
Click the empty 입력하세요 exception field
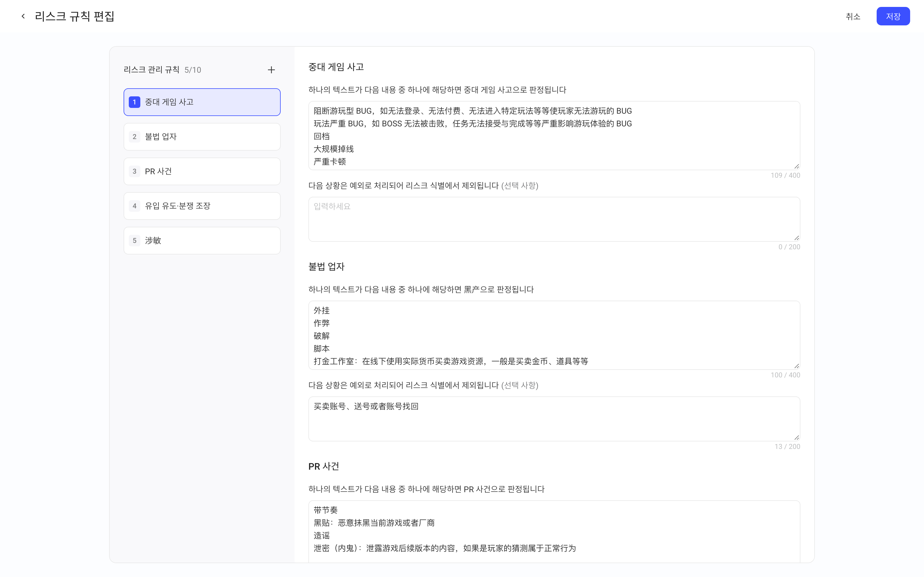click(x=554, y=219)
